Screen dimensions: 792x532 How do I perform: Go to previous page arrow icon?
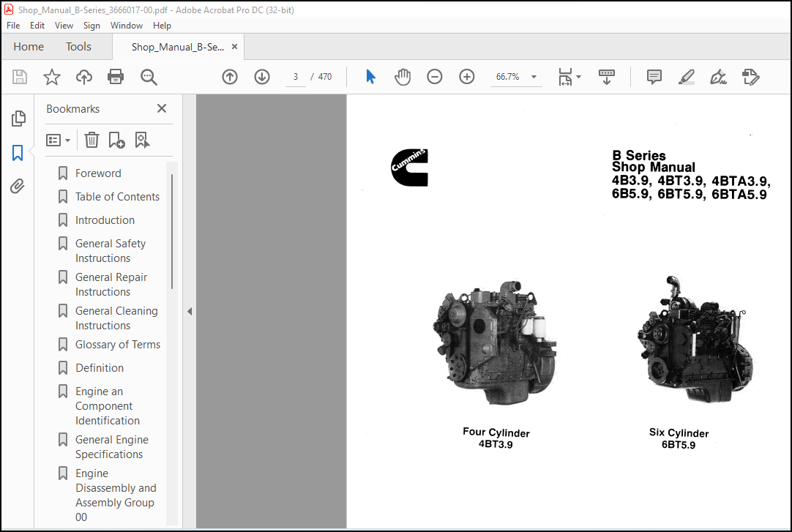230,77
